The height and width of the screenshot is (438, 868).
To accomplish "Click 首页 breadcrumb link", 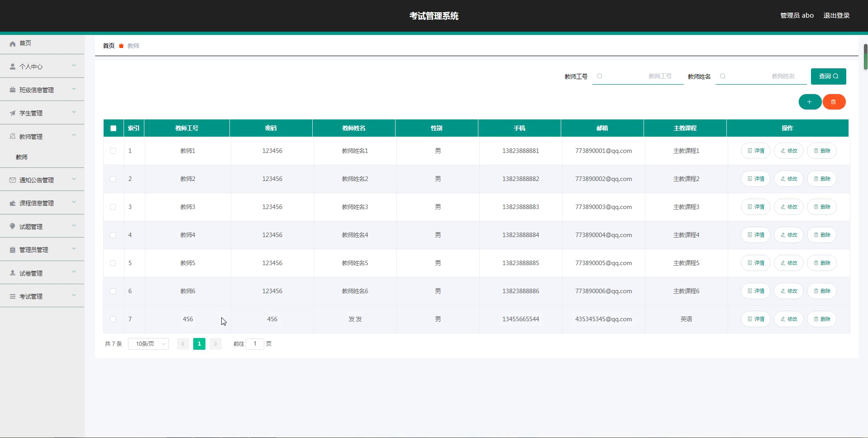I will 109,46.
